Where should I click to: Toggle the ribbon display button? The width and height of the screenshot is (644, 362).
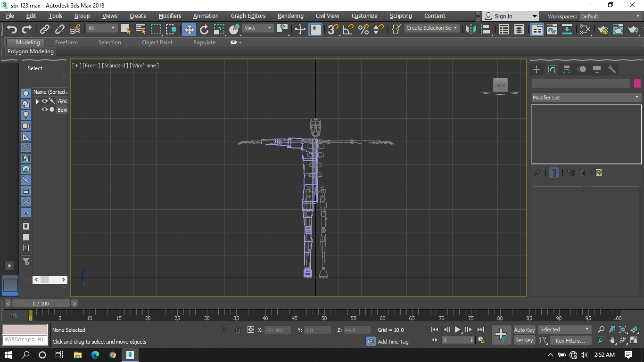click(x=537, y=29)
